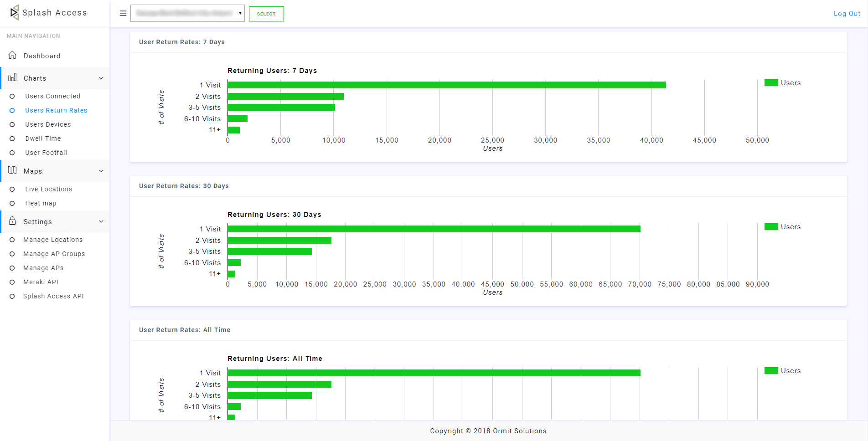
Task: Click the Charts bar-chart icon
Action: 12,78
